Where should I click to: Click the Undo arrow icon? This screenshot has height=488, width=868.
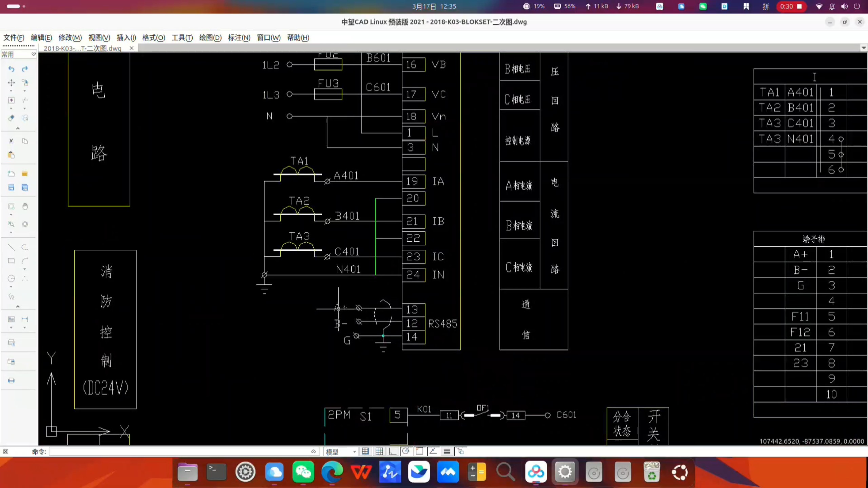[x=11, y=69]
